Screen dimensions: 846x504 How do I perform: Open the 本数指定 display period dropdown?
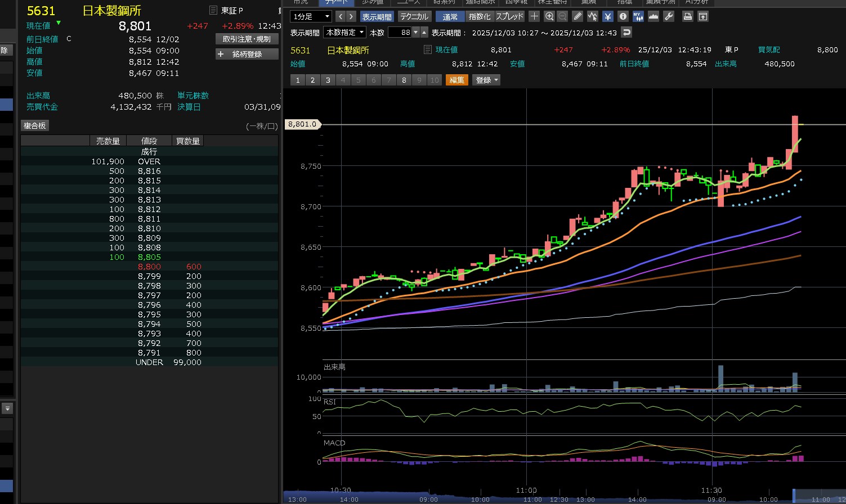(345, 33)
